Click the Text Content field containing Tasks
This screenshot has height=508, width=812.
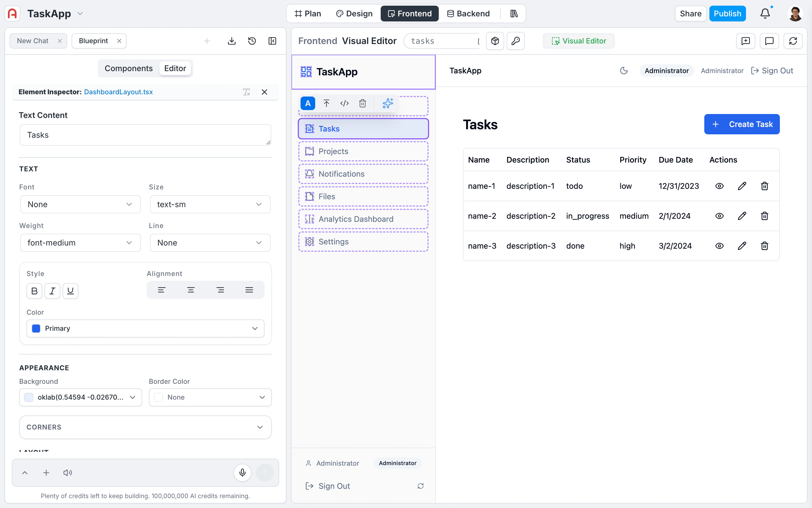pyautogui.click(x=145, y=135)
